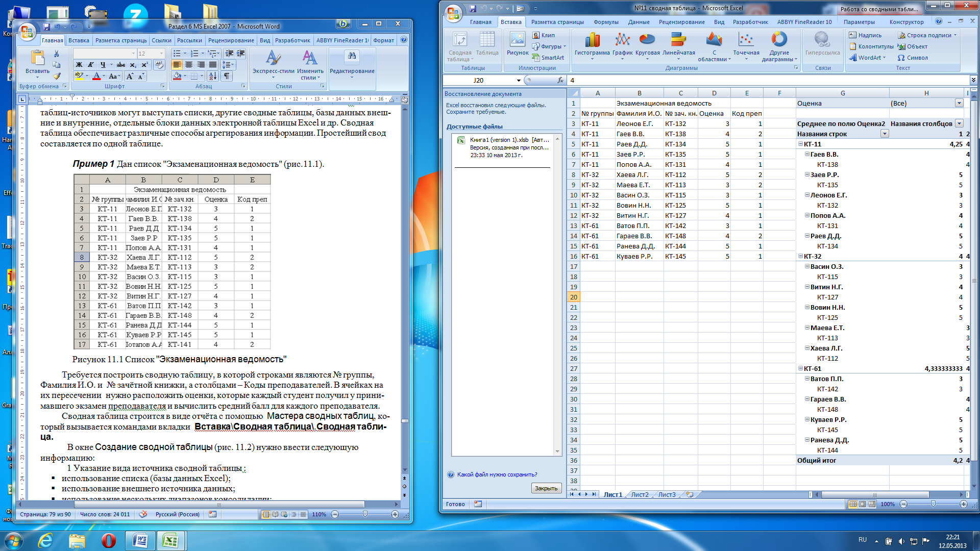This screenshot has width=980, height=551.
Task: Click the Save icon in Word's quick access toolbar
Action: click(x=46, y=27)
